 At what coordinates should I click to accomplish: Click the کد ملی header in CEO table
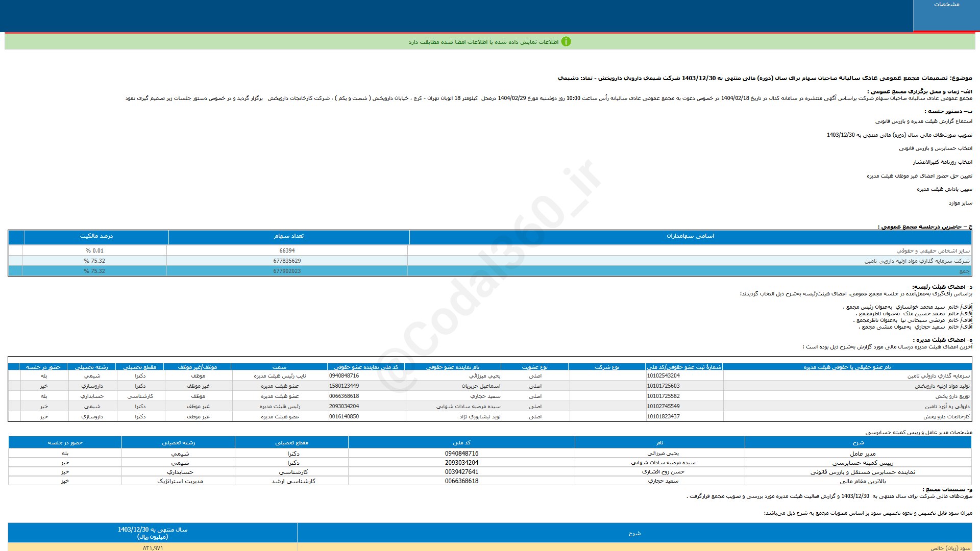click(461, 443)
